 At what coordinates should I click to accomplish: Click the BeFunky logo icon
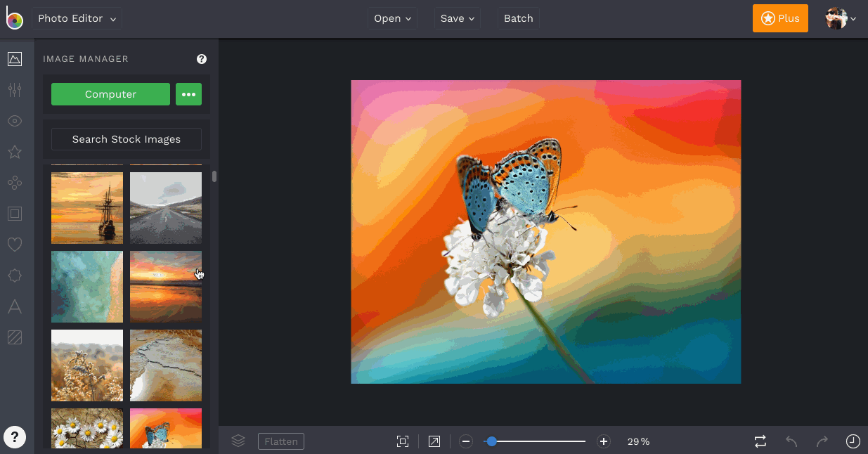[x=15, y=19]
